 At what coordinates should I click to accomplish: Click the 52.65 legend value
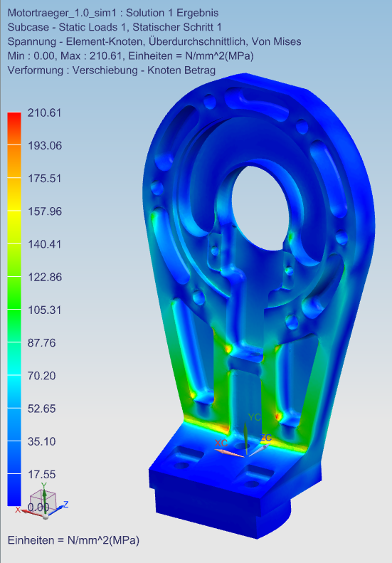pyautogui.click(x=42, y=409)
